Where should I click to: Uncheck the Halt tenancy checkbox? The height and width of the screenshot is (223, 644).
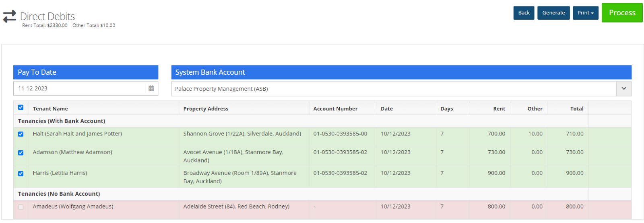(x=21, y=134)
